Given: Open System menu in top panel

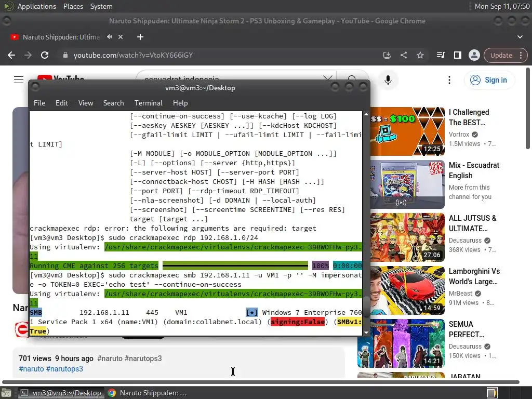Looking at the screenshot, I should 101,6.
